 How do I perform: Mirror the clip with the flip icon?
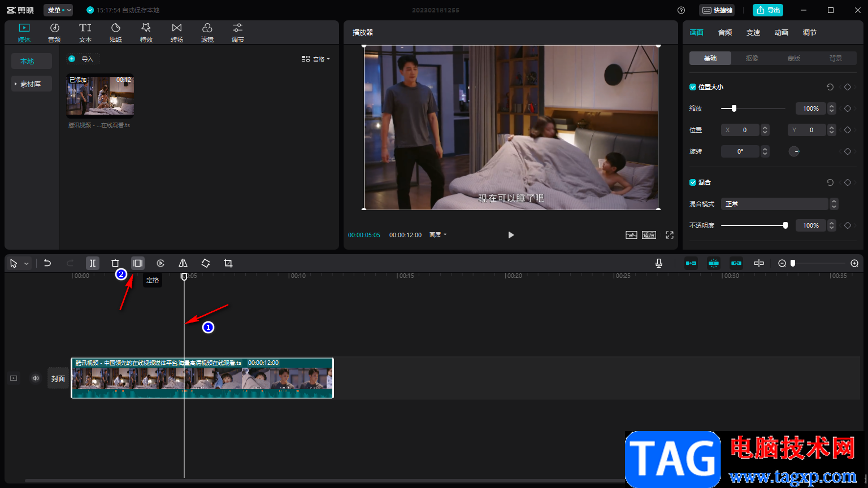point(183,263)
